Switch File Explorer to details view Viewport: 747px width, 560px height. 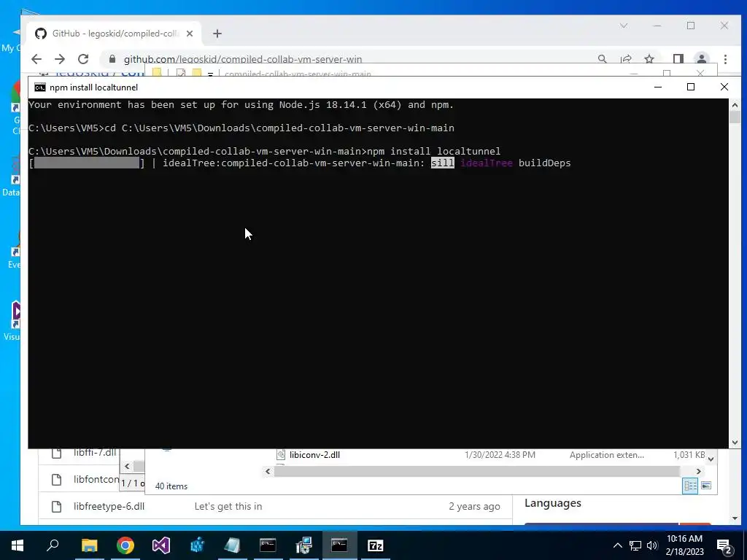point(690,486)
